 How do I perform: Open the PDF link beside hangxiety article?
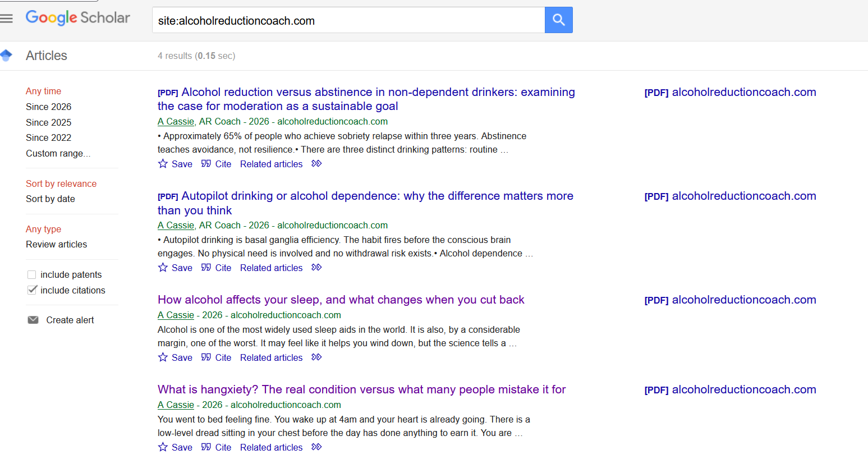click(x=730, y=389)
